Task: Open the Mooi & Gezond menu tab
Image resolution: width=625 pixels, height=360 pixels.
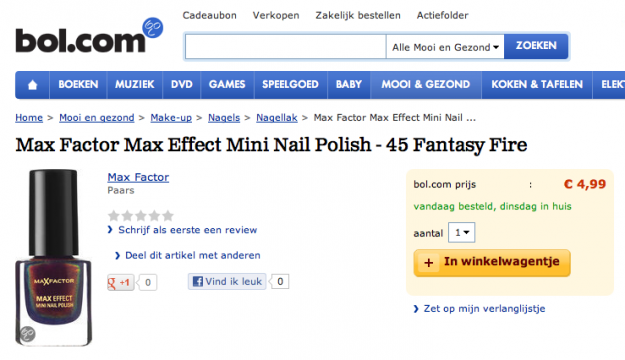Action: click(x=425, y=85)
